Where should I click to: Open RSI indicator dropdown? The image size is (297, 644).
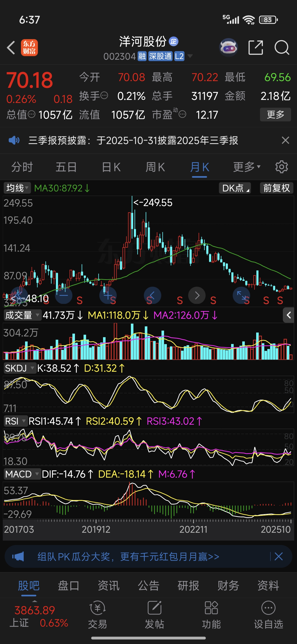[x=15, y=421]
